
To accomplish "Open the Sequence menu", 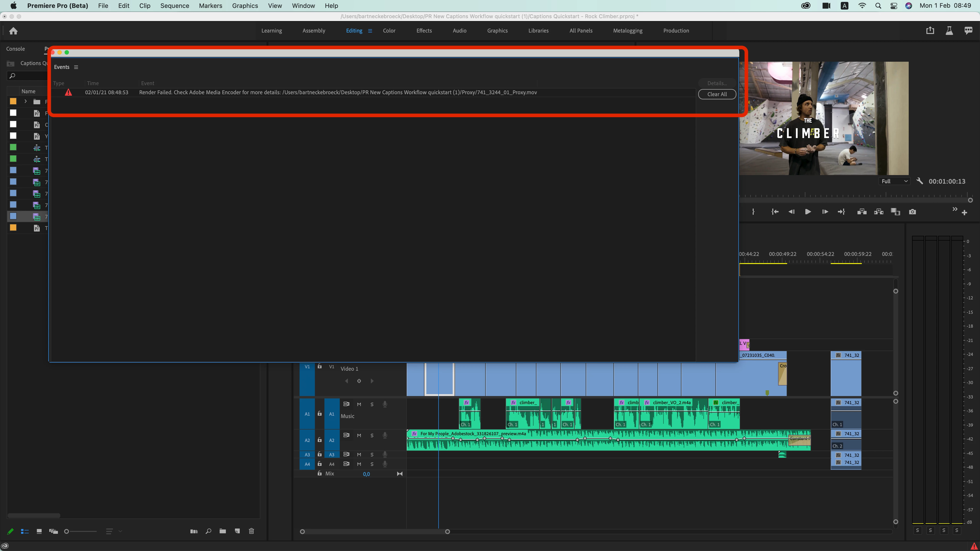I will point(174,6).
